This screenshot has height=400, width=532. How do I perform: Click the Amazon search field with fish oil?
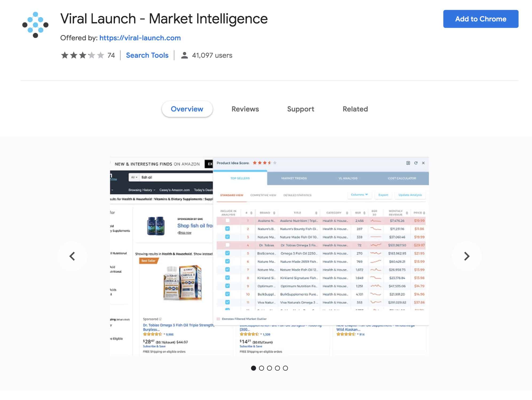click(176, 177)
